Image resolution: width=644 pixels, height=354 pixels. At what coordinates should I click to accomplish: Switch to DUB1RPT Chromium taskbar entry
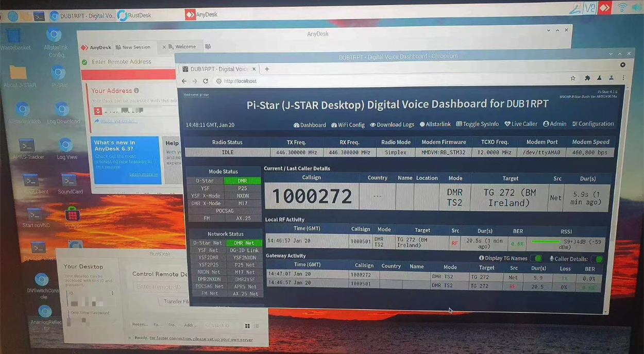82,16
